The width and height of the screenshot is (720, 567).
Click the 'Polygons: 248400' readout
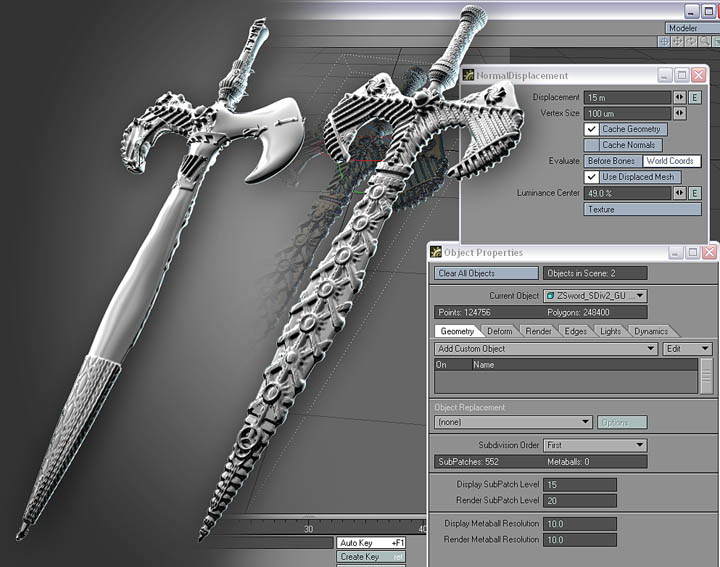tap(578, 312)
